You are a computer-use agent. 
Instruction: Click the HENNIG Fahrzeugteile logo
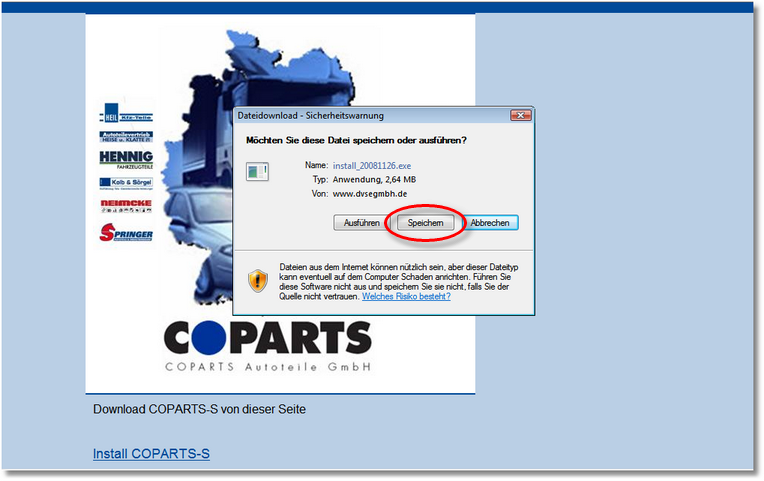(x=126, y=159)
